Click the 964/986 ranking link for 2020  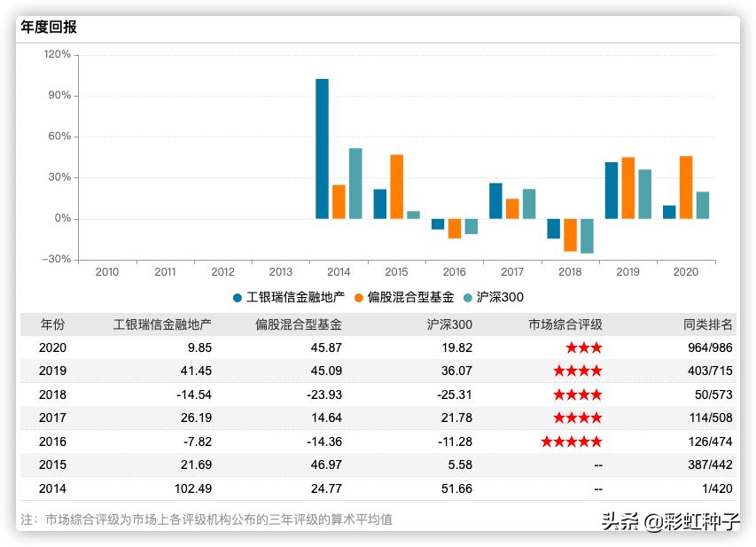(709, 348)
